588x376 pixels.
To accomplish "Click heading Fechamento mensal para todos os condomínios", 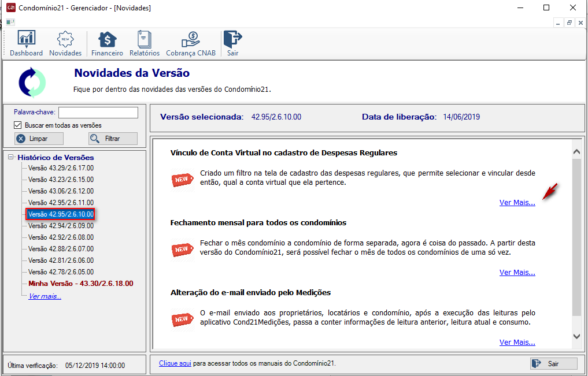I will [x=258, y=223].
